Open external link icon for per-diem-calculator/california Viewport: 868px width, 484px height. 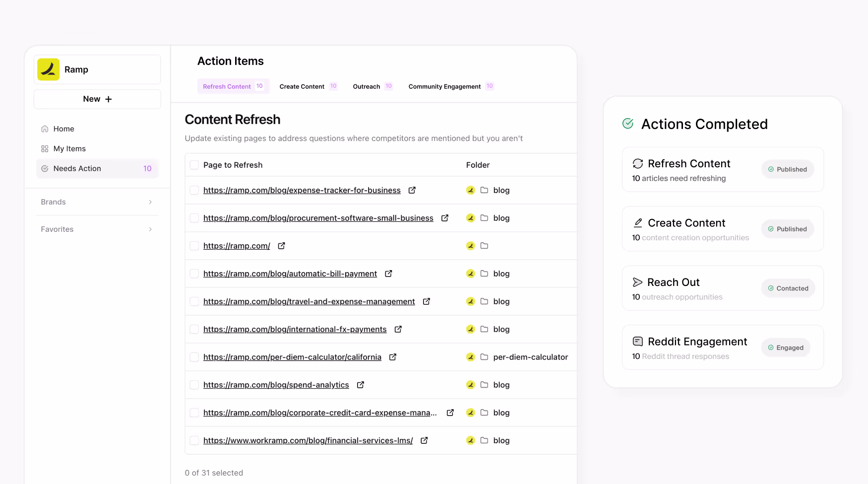point(392,357)
